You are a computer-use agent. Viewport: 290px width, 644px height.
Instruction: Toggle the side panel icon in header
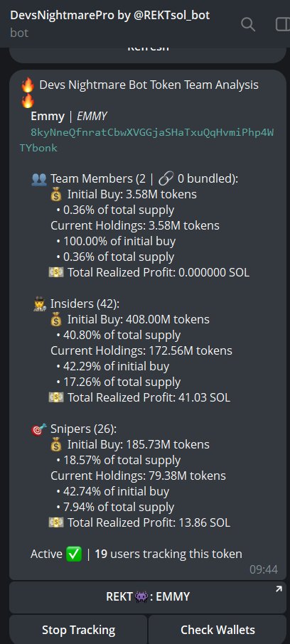283,24
